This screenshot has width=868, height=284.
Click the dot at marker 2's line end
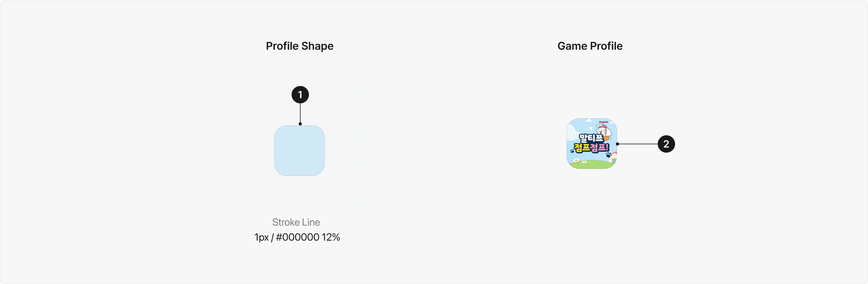[617, 144]
